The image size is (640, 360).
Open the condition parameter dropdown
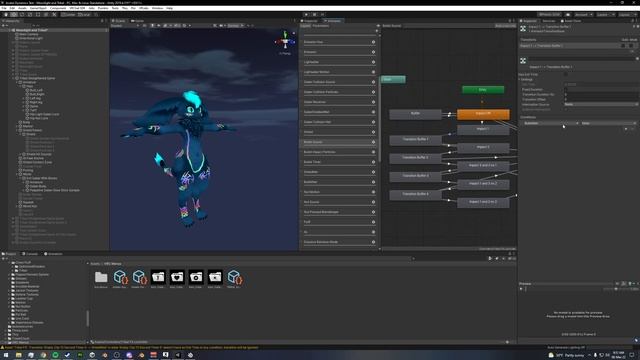coord(551,123)
